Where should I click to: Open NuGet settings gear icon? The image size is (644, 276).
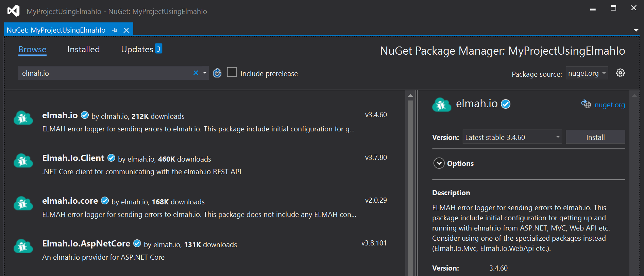[x=620, y=73]
